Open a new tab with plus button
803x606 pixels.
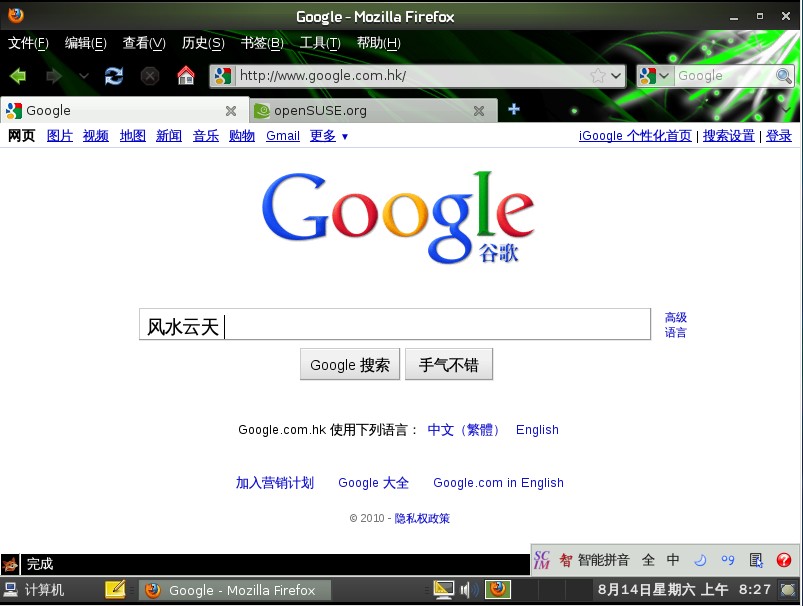(514, 109)
